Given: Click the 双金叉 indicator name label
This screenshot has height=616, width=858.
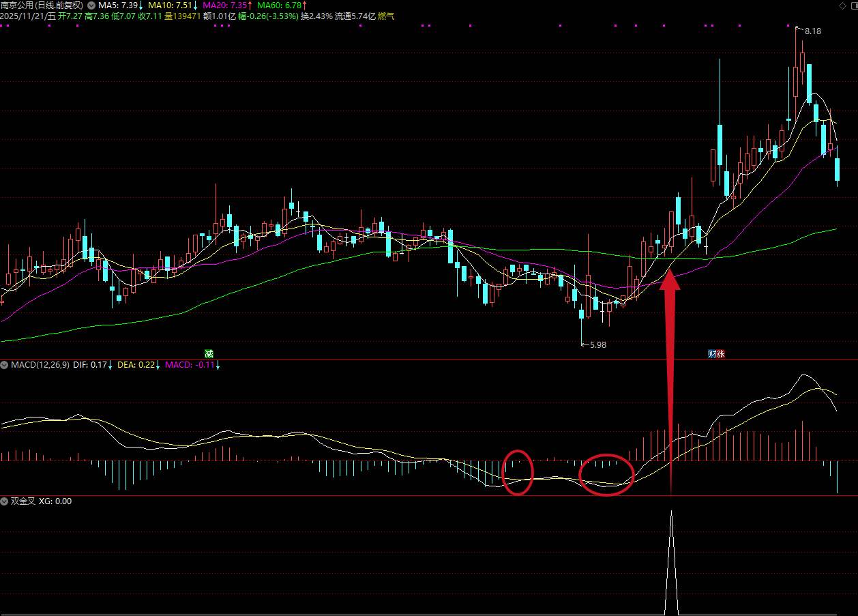Looking at the screenshot, I should (x=23, y=501).
